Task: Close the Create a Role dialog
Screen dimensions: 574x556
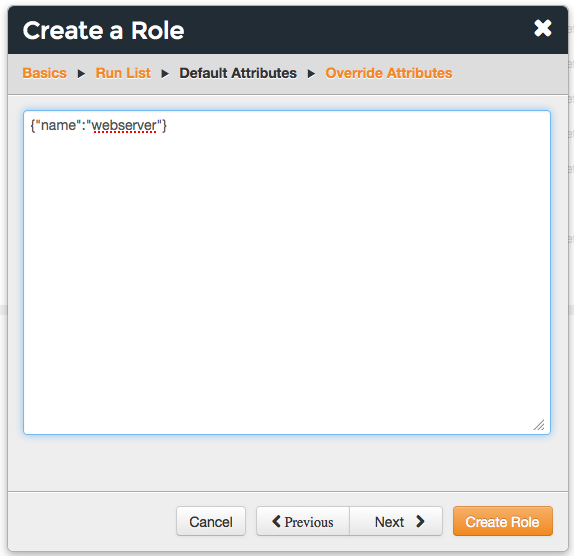Action: coord(543,29)
